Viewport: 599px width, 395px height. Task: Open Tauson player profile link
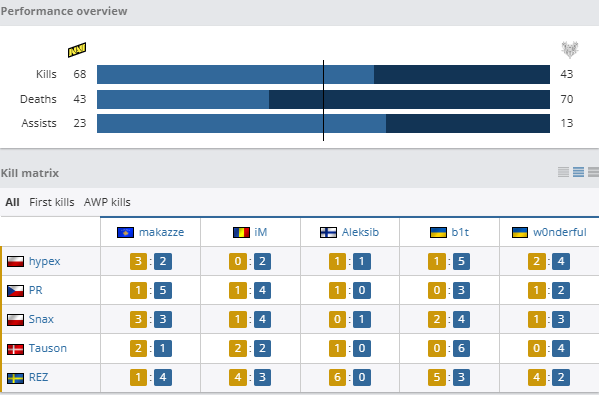point(48,348)
